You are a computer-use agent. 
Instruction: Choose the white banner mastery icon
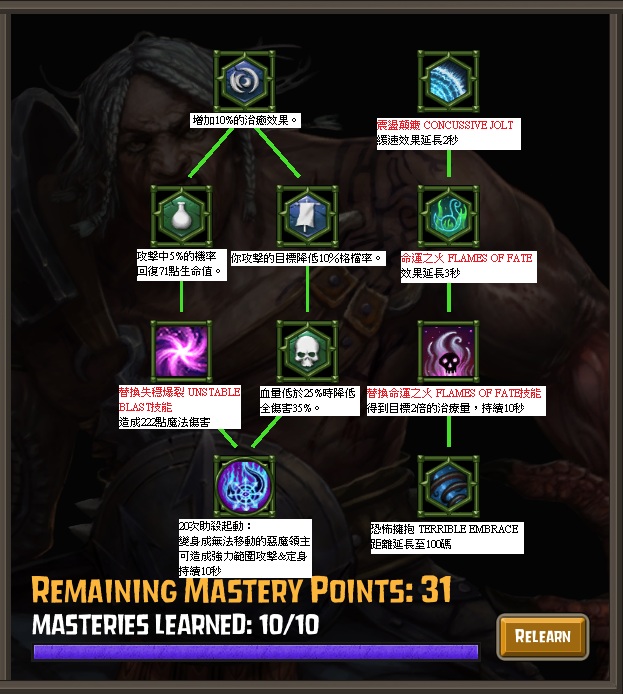point(307,216)
